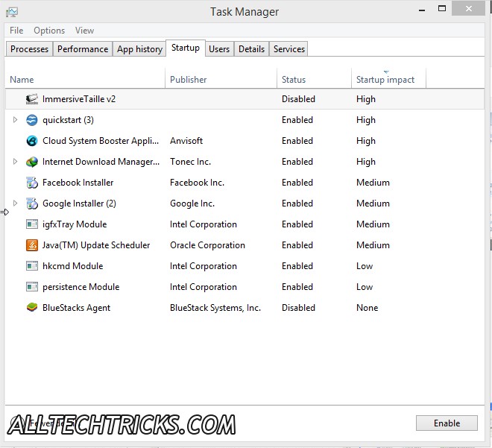Sort by the Status column header
Screen dimensions: 492x448
pos(314,79)
